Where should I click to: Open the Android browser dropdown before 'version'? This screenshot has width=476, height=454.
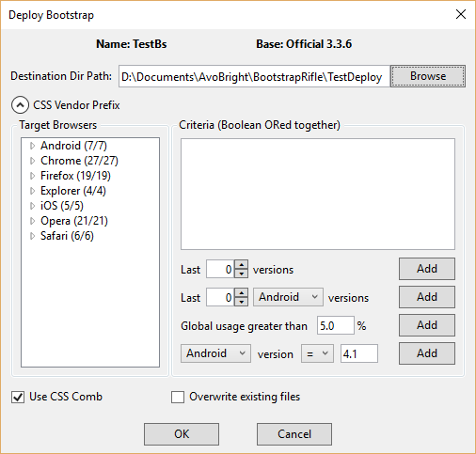[215, 353]
